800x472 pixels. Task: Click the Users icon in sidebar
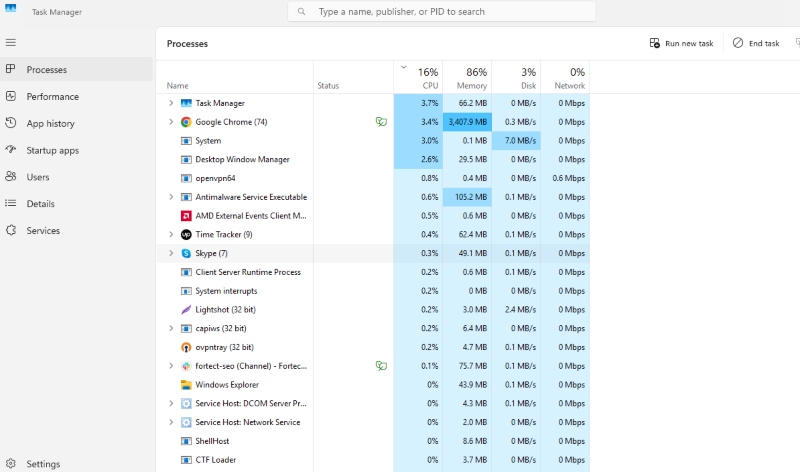[11, 177]
